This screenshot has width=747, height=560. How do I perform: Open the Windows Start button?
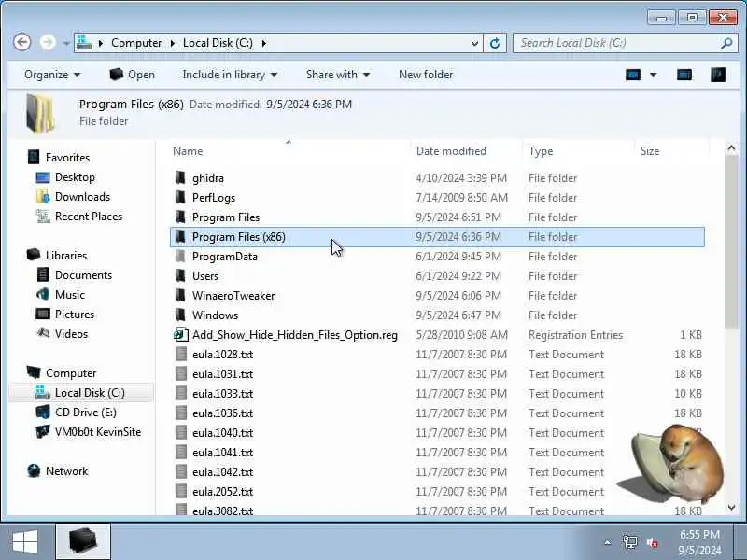coord(25,542)
